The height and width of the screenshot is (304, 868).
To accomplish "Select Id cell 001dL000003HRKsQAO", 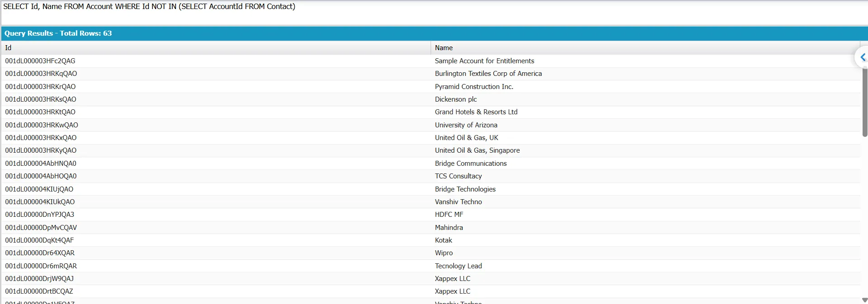I will (41, 99).
